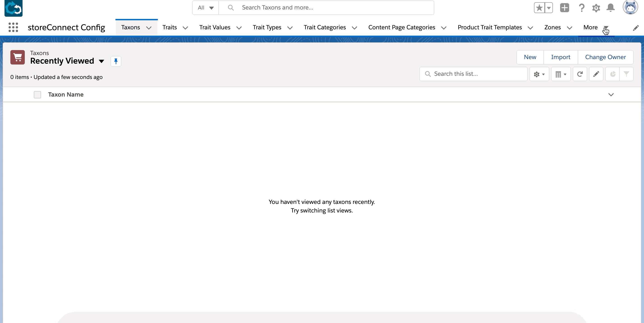644x323 pixels.
Task: Expand the Trait Types tab chevron
Action: coord(290,28)
